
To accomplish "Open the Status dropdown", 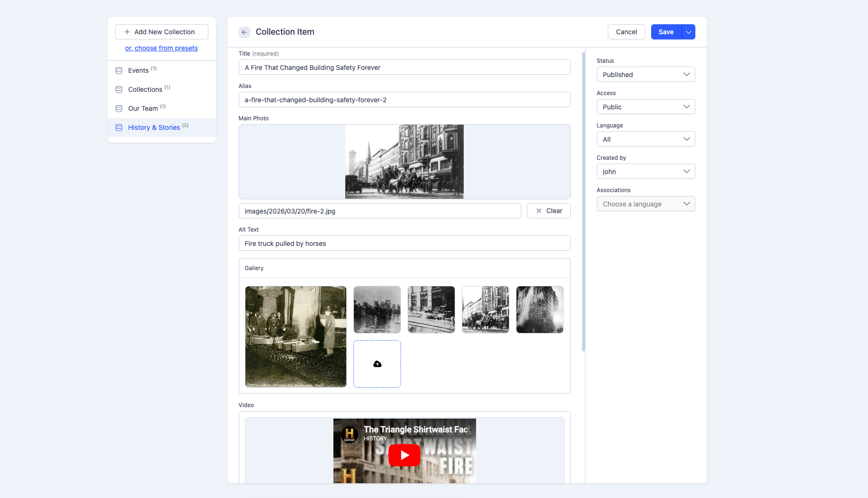I will [645, 75].
